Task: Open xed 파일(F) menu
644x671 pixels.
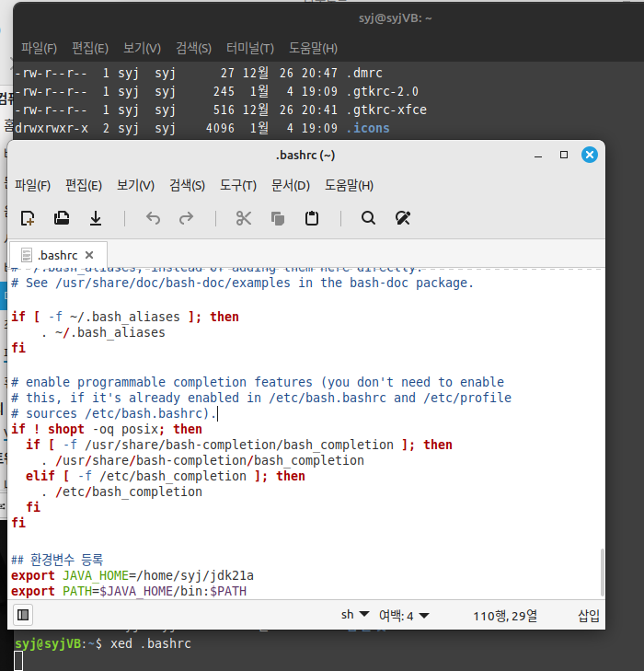Action: (x=32, y=185)
